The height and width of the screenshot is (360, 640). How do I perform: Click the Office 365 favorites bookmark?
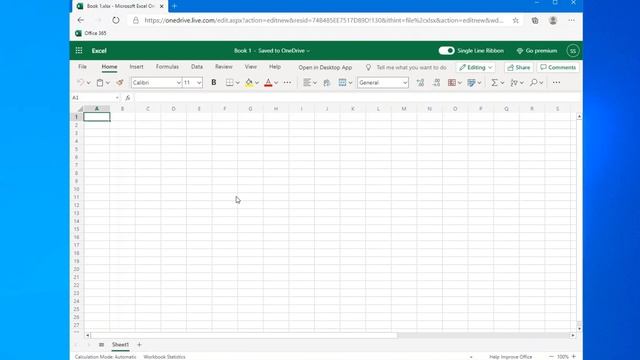91,33
